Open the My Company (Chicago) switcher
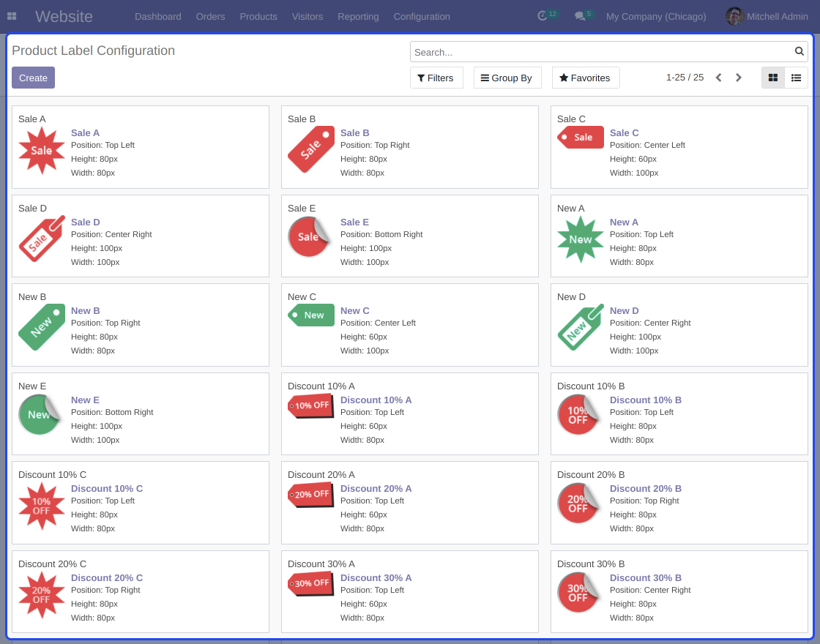This screenshot has width=820, height=644. point(656,16)
